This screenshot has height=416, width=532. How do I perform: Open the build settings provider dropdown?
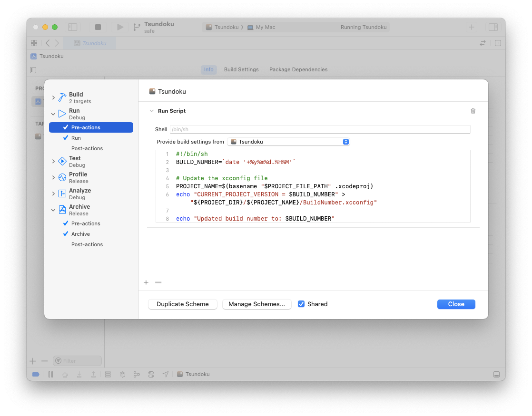[x=288, y=142]
